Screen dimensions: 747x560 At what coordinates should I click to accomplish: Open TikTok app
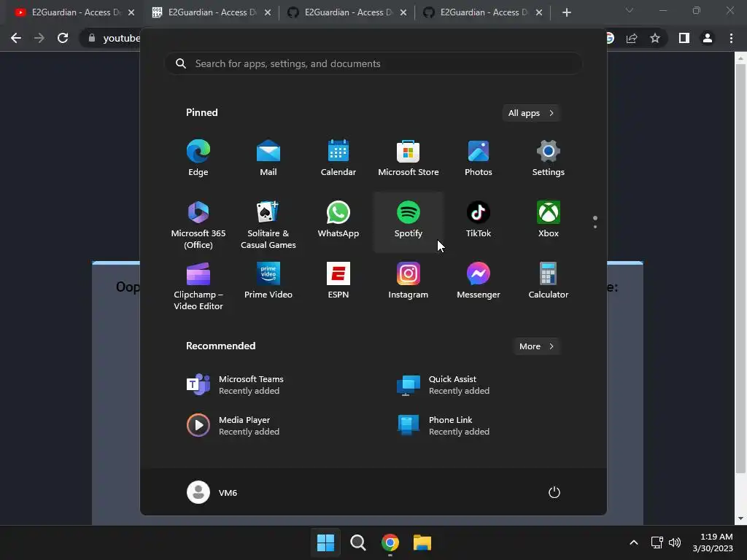pos(479,220)
